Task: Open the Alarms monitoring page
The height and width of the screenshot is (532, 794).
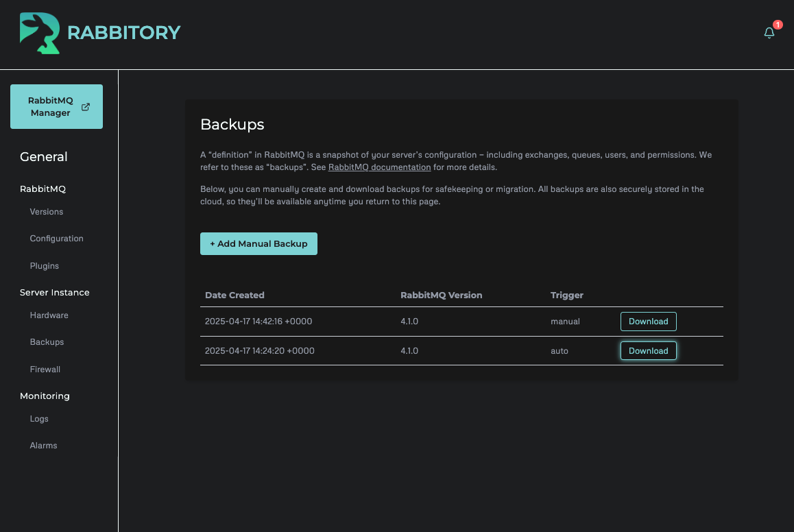Action: 43,445
